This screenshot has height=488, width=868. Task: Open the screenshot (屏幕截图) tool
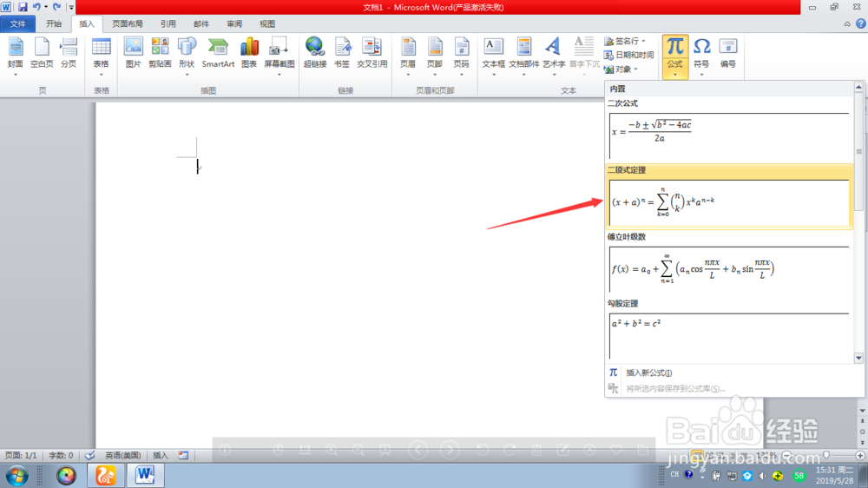pyautogui.click(x=279, y=56)
